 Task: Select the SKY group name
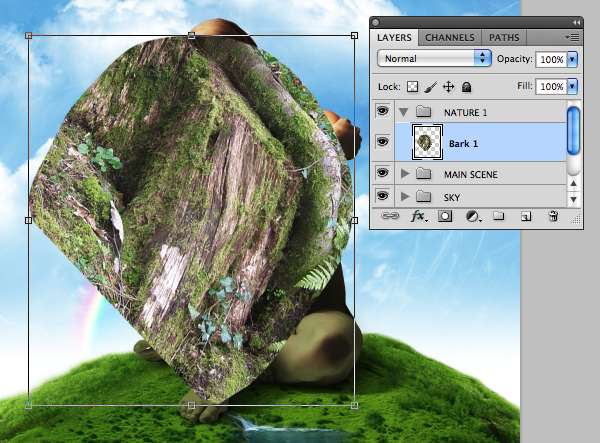click(452, 197)
